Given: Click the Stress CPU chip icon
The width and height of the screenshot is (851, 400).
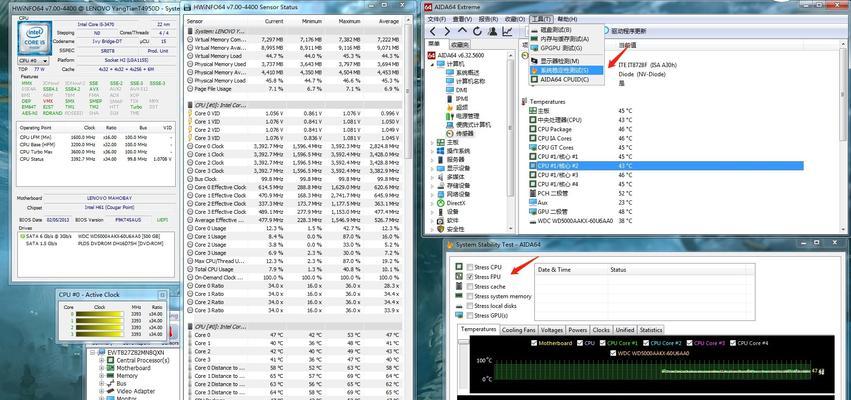Looking at the screenshot, I should click(x=459, y=267).
